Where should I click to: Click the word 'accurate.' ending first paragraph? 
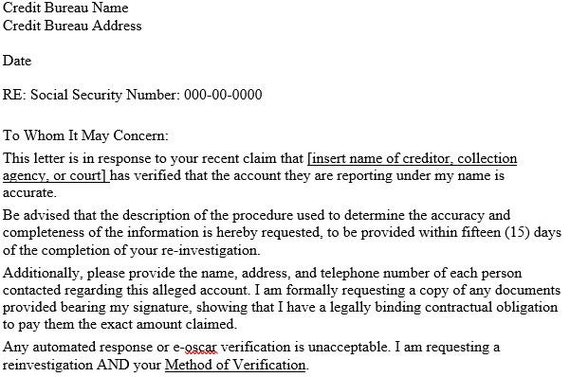pyautogui.click(x=29, y=193)
